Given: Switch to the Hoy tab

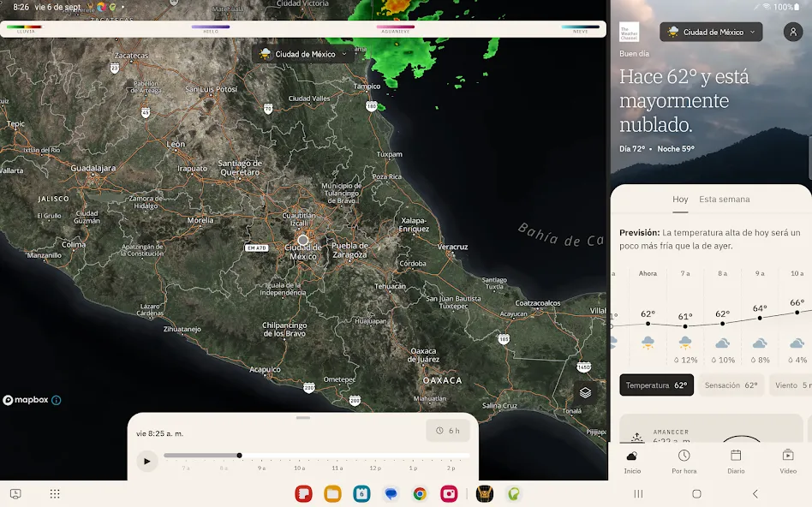Looking at the screenshot, I should coord(680,200).
